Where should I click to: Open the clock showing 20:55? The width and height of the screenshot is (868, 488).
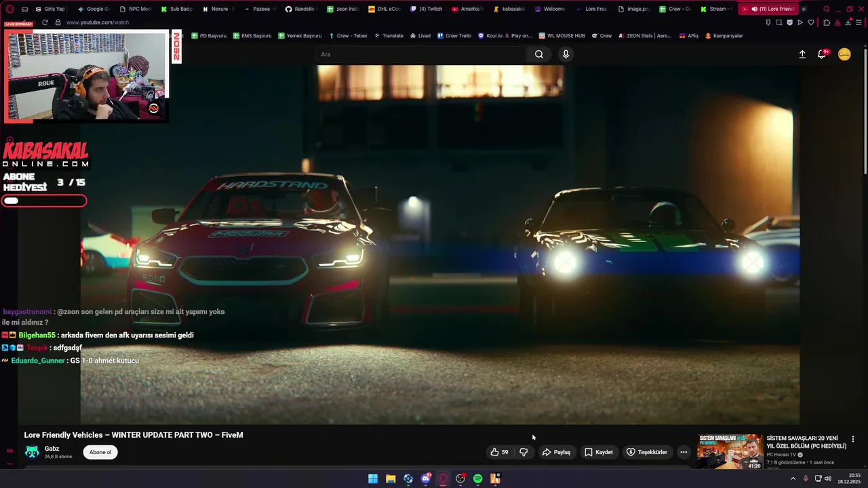coord(848,479)
